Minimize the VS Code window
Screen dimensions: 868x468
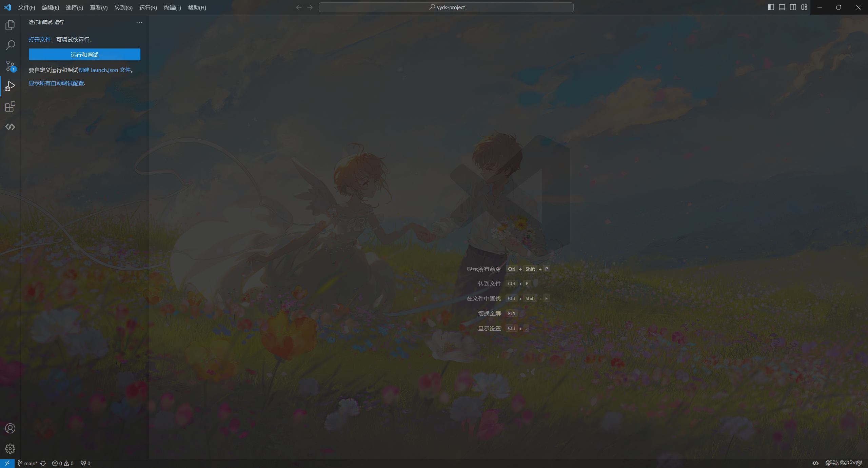pyautogui.click(x=820, y=7)
